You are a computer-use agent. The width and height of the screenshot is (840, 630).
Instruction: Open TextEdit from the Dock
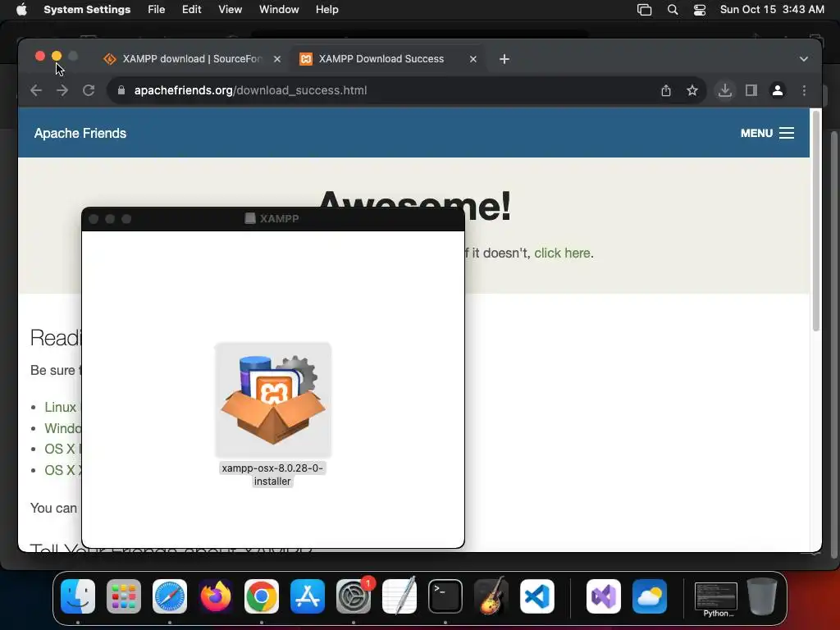[399, 596]
